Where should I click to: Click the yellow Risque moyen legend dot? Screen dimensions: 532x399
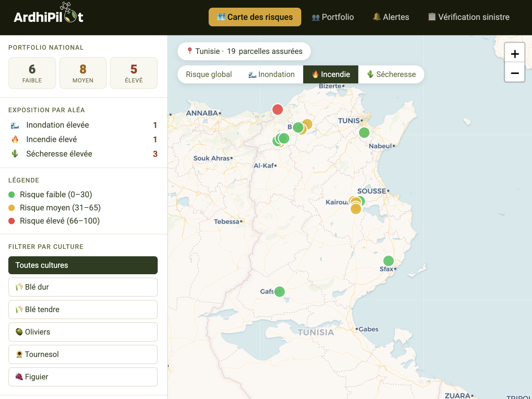(x=12, y=208)
